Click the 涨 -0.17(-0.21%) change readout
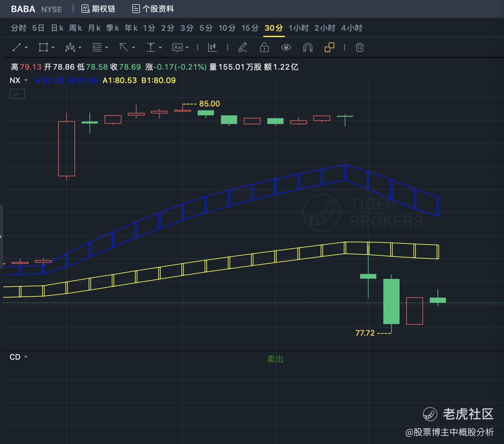This screenshot has width=504, height=444. [x=176, y=67]
